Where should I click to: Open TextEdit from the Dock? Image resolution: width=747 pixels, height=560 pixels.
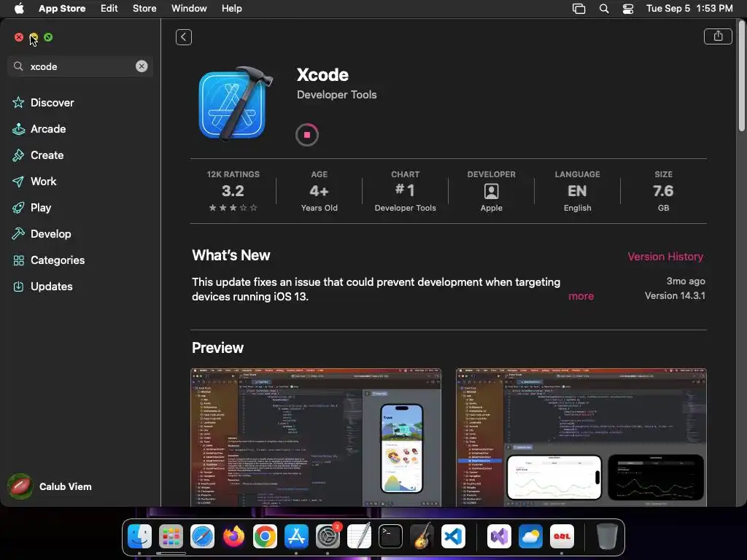[359, 537]
